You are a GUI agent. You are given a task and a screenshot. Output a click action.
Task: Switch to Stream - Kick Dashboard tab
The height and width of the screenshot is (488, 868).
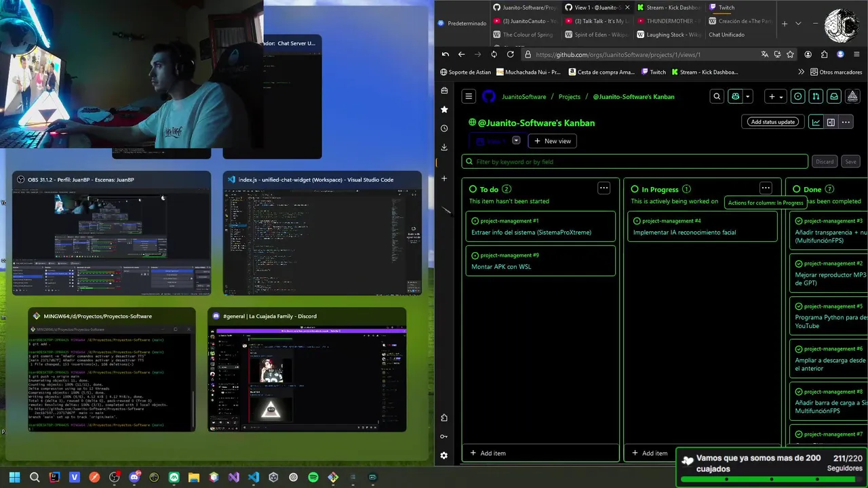point(668,7)
